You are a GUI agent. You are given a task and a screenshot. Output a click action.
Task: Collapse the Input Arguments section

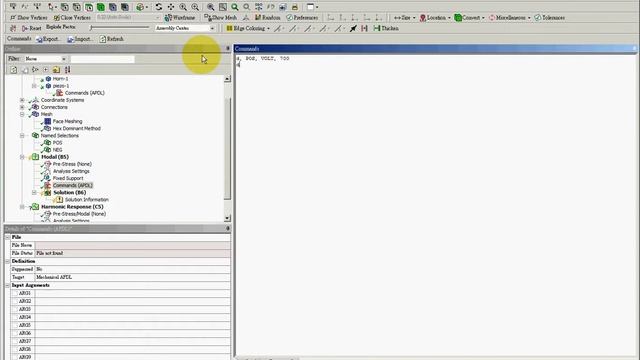[x=8, y=285]
